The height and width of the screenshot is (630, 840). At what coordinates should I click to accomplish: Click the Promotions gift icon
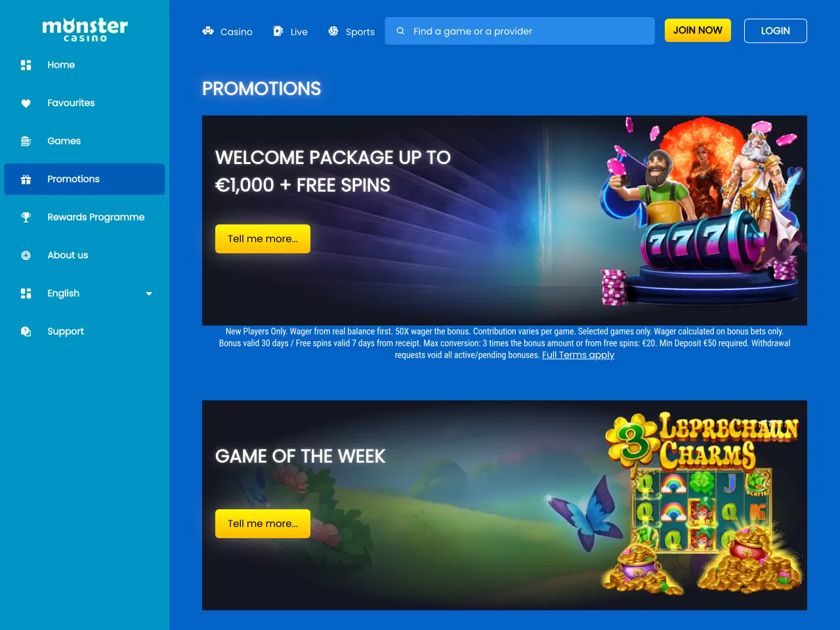[26, 179]
